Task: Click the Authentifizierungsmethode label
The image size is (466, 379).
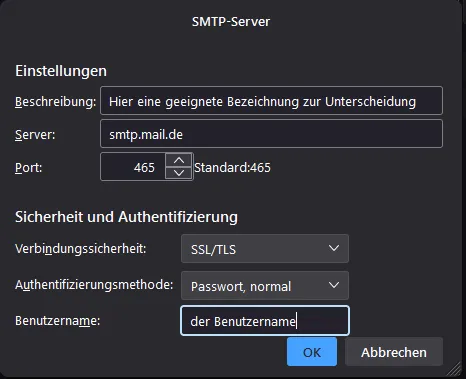Action: (94, 285)
